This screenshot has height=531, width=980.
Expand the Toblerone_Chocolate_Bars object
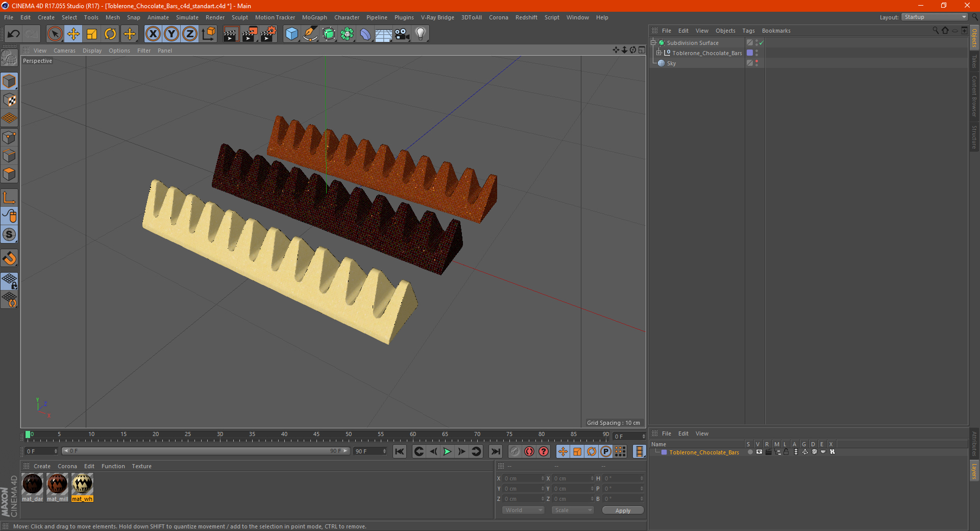pyautogui.click(x=659, y=53)
